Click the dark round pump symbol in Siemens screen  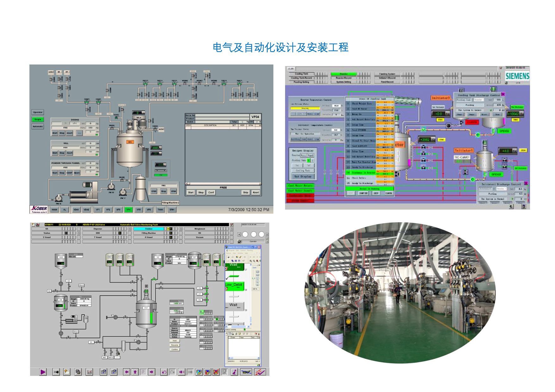click(448, 126)
